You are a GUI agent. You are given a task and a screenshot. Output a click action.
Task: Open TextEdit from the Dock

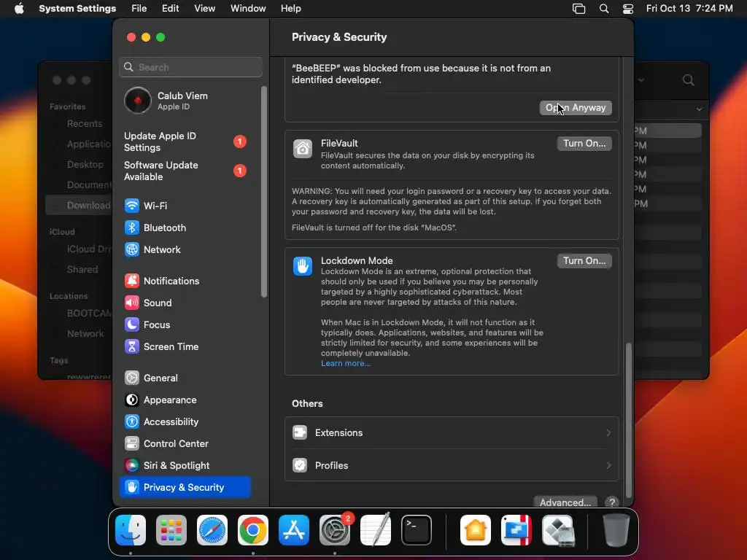(x=376, y=530)
